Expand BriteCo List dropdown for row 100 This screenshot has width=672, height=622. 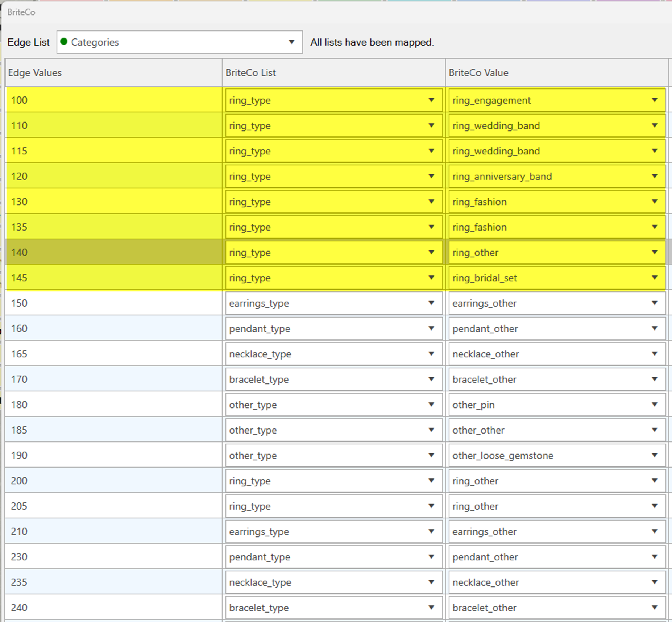coord(431,100)
